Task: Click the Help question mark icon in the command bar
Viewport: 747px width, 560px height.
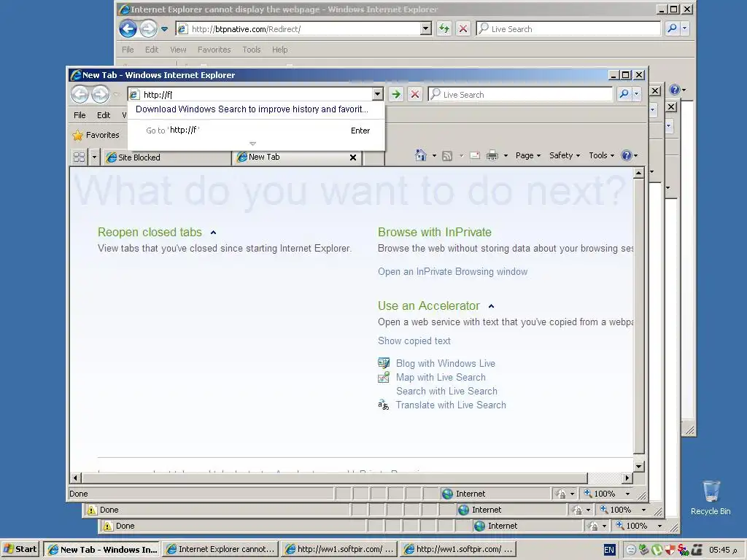Action: (627, 155)
